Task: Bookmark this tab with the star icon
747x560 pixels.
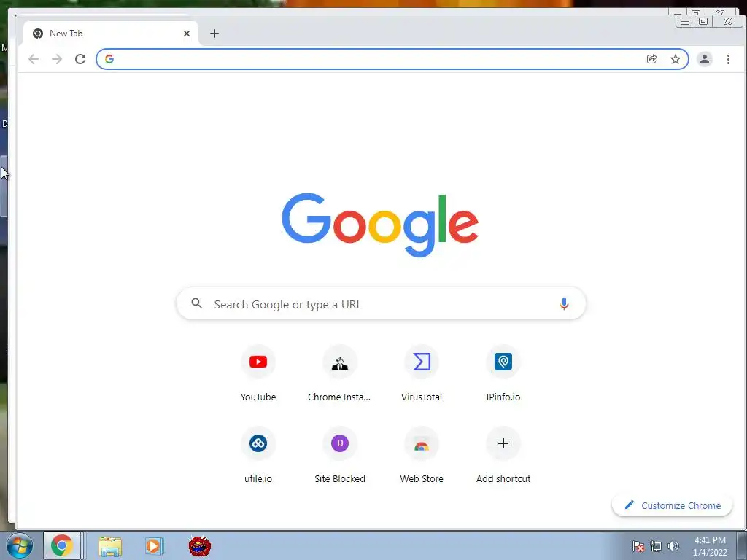Action: coord(675,59)
